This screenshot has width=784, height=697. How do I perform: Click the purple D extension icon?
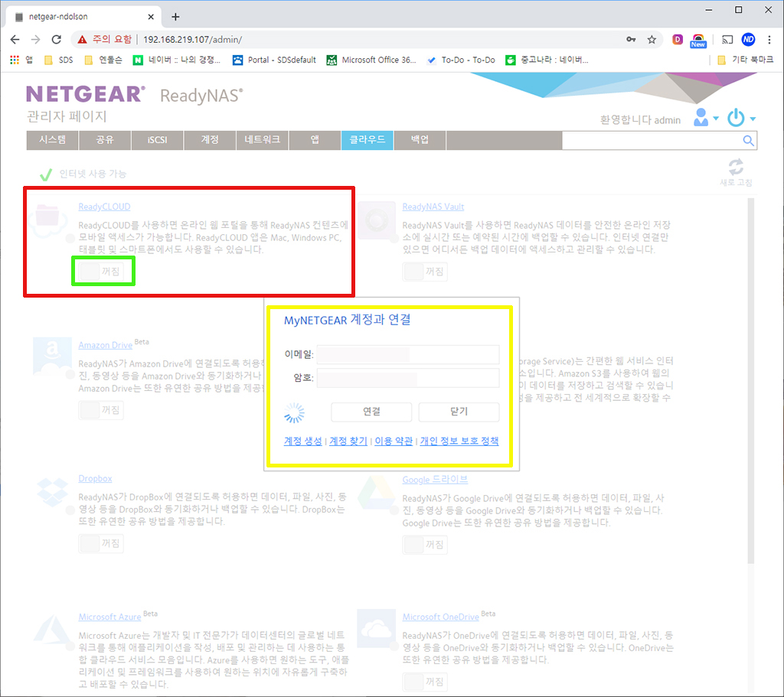pos(678,40)
